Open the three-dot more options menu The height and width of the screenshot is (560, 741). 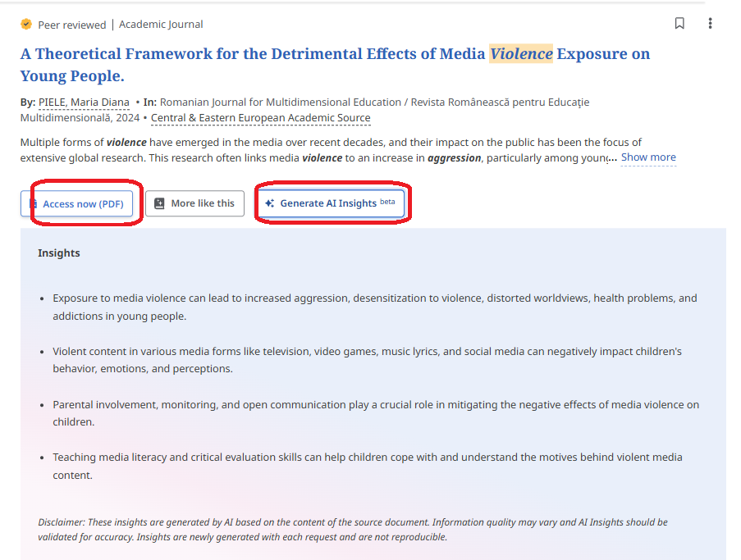click(710, 24)
